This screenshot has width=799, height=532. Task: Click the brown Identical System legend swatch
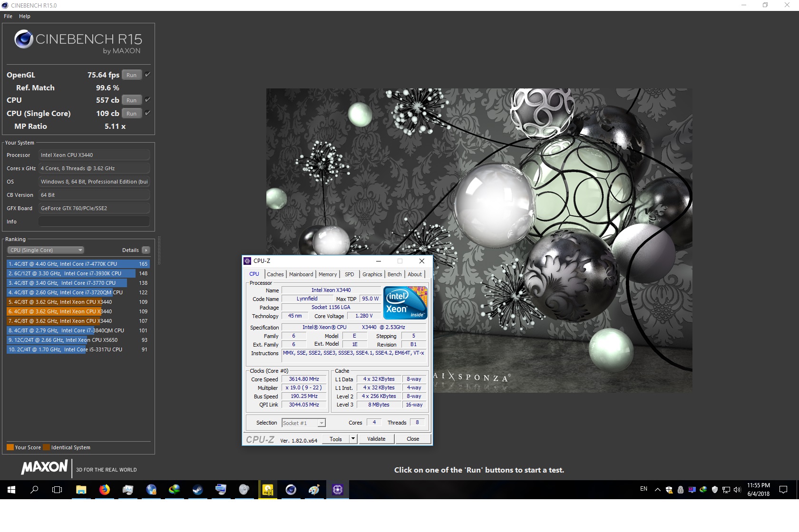pyautogui.click(x=46, y=447)
